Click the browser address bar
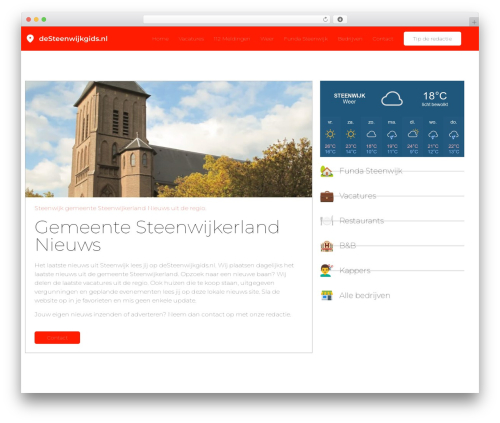Viewport: 500px width, 423px height. pyautogui.click(x=236, y=19)
